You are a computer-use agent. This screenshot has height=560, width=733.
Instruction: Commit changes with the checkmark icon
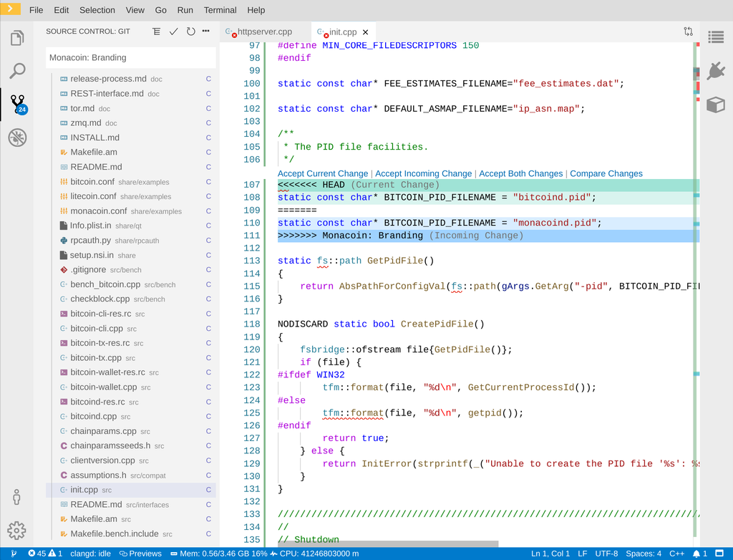tap(173, 32)
